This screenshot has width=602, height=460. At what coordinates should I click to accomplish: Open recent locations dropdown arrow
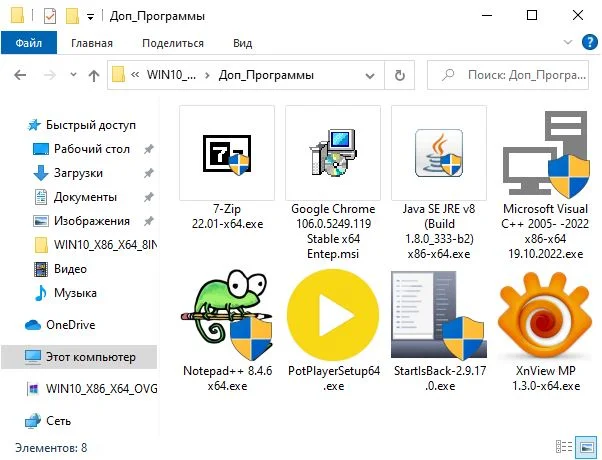[73, 74]
